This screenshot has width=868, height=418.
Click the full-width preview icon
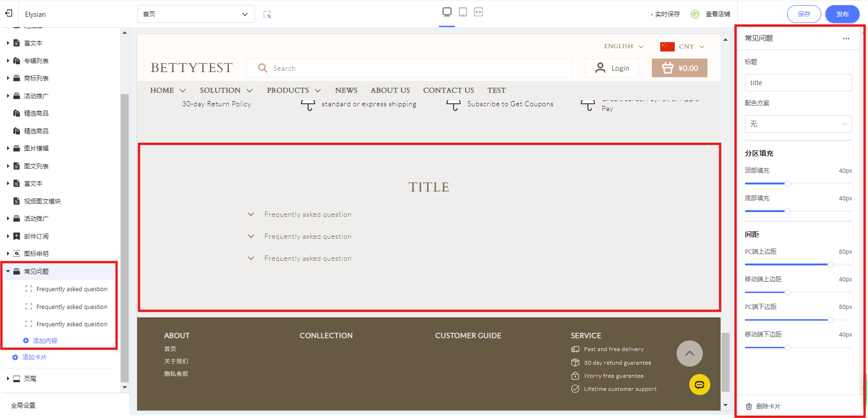point(478,12)
